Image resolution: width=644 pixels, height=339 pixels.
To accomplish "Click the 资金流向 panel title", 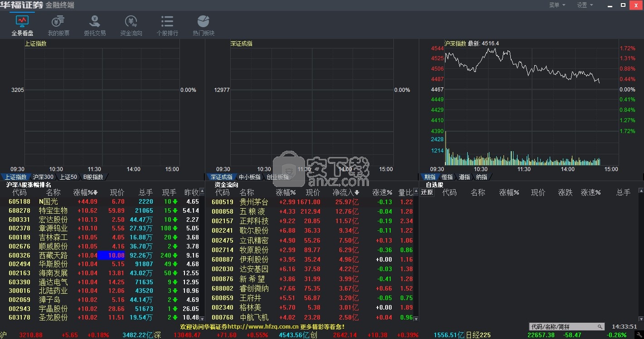I will 226,185.
